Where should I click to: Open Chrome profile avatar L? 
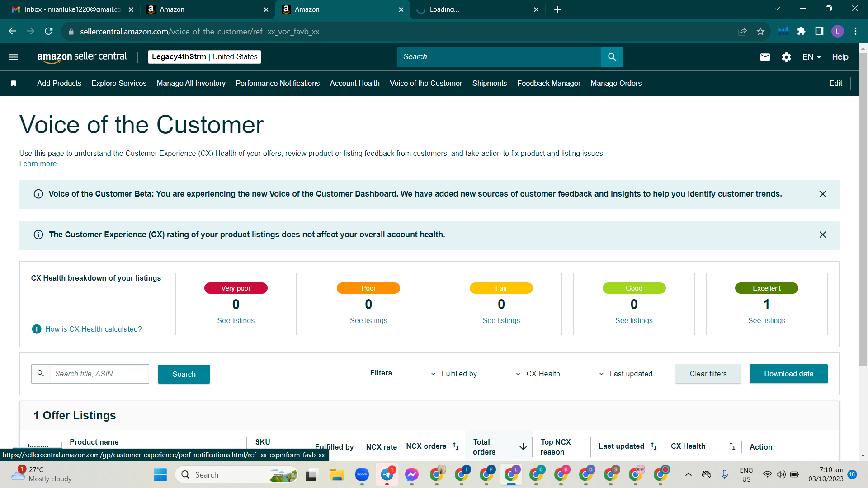click(838, 31)
